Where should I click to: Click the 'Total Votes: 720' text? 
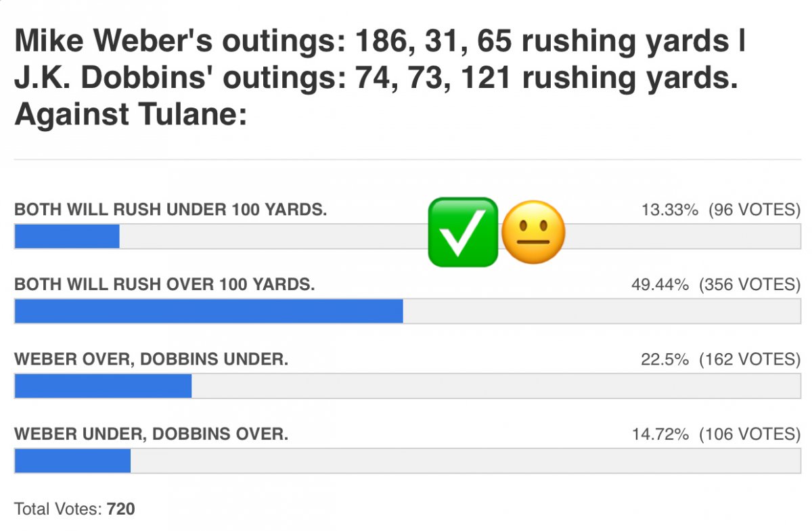(x=74, y=509)
